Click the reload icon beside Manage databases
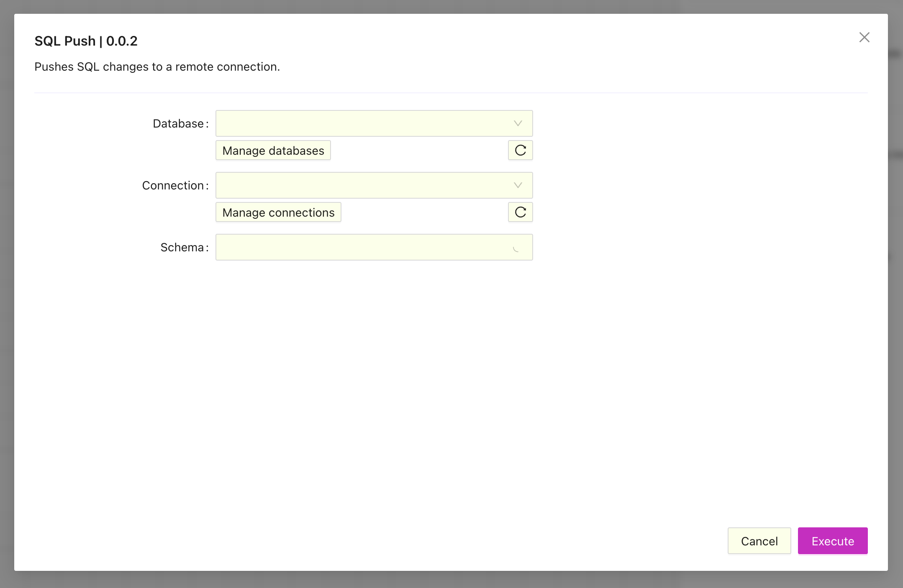This screenshot has width=903, height=588. tap(520, 150)
